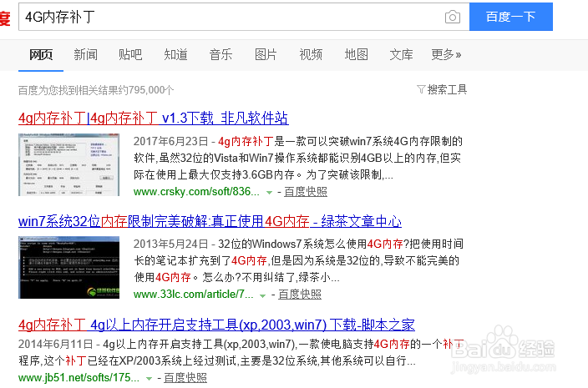The image size is (588, 388).
Task: Switch to the 新闻 tab
Action: 85,55
